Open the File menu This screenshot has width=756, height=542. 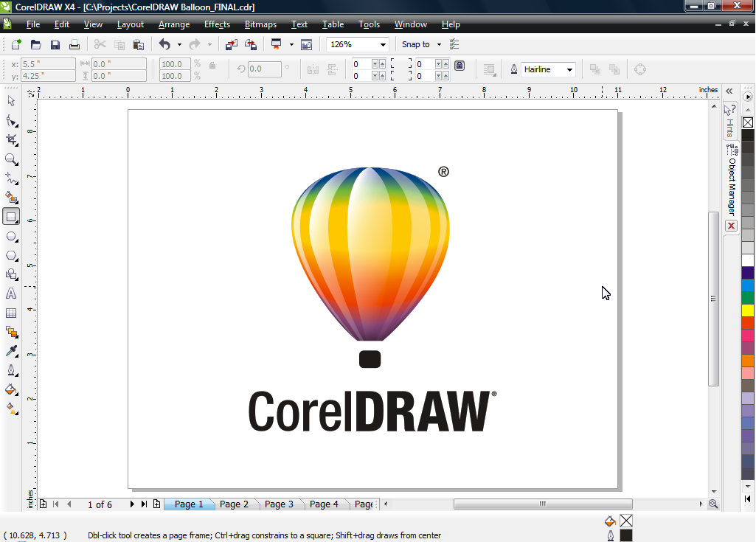coord(32,24)
